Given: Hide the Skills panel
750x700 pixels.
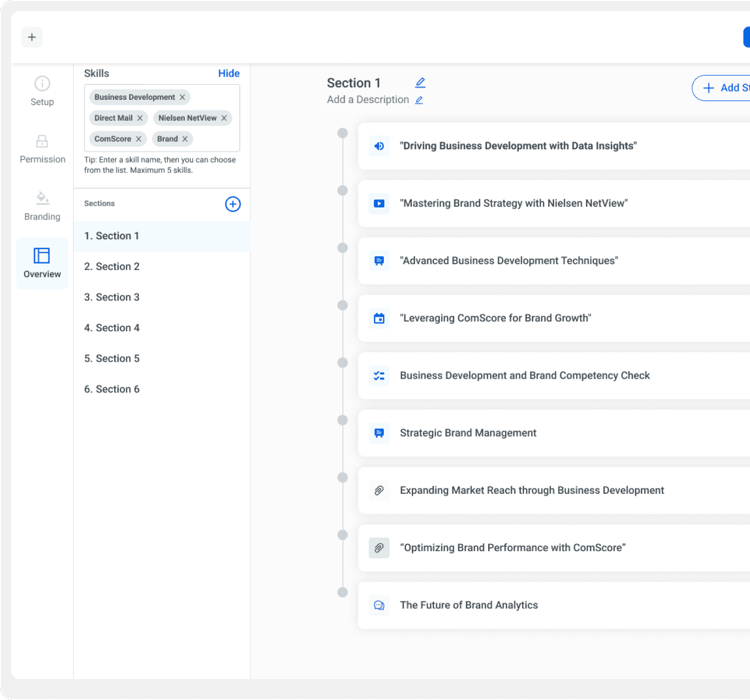Looking at the screenshot, I should 228,73.
